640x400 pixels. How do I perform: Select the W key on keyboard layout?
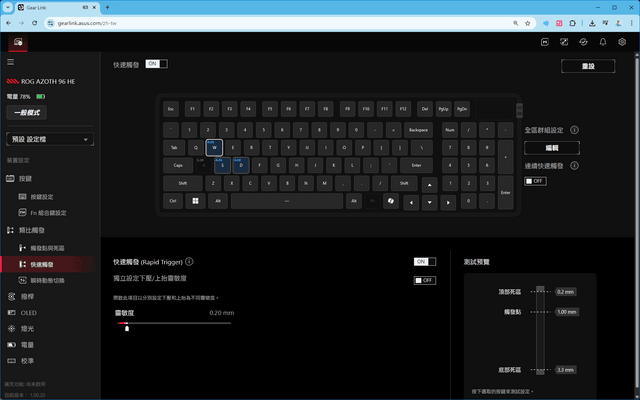point(214,147)
